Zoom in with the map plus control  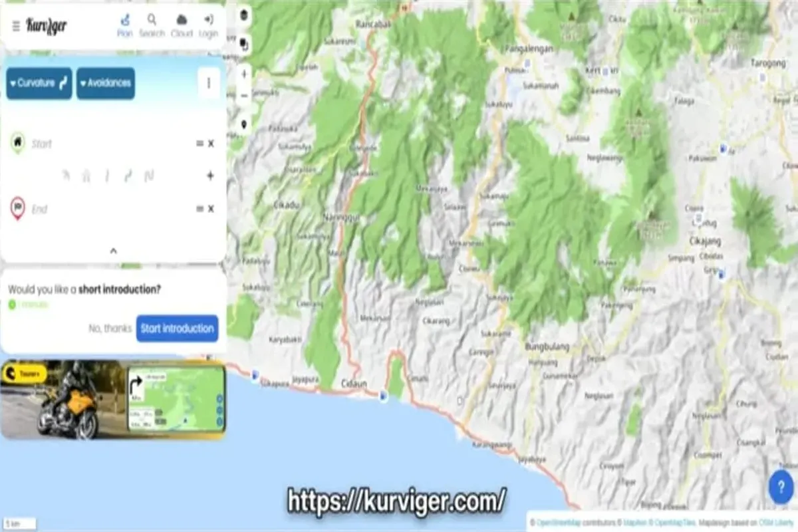click(244, 74)
